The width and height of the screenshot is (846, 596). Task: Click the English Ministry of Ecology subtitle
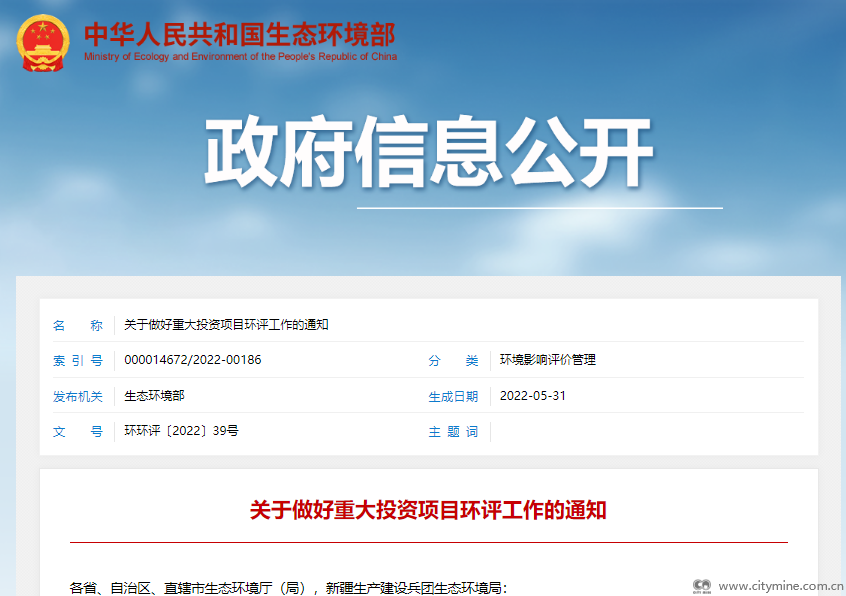click(240, 57)
